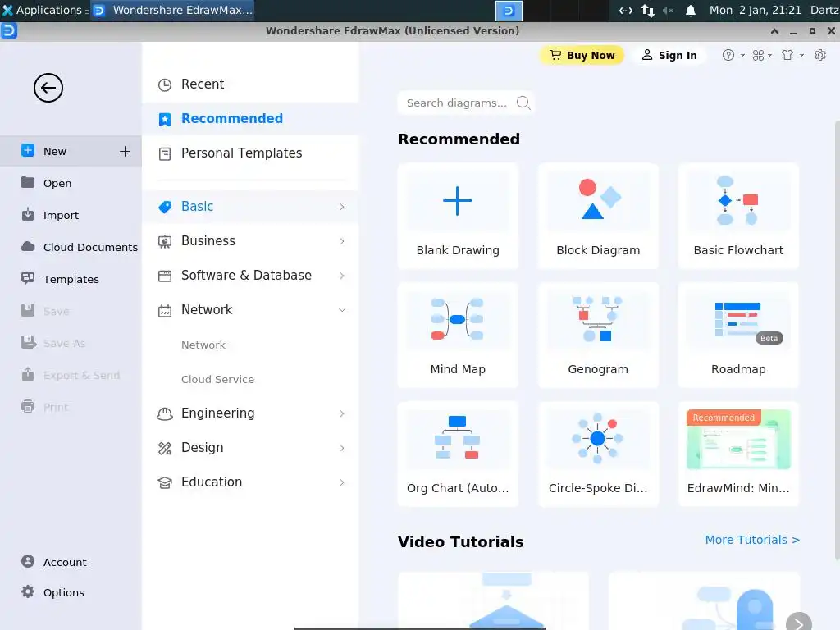Click the Recommended star icon
The width and height of the screenshot is (840, 630).
165,119
